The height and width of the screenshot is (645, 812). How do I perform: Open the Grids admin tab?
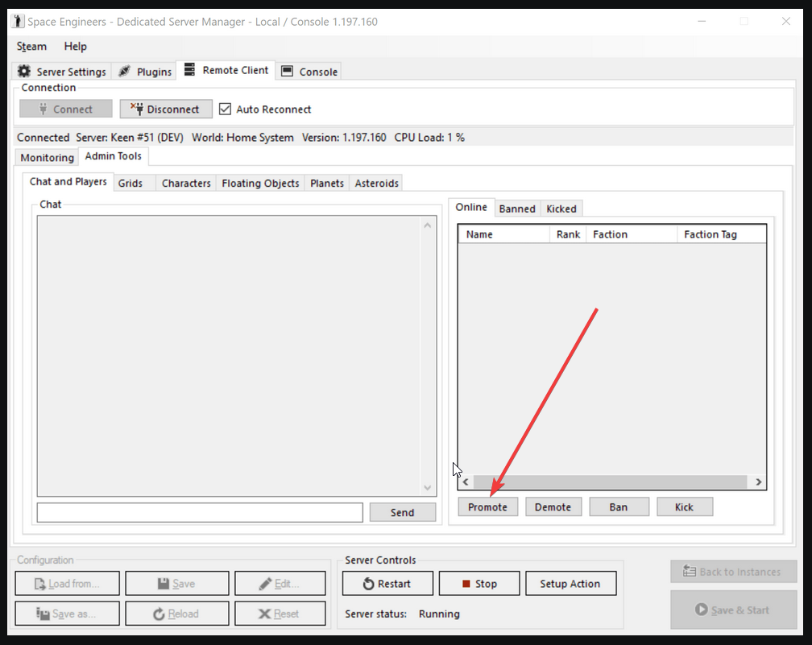[130, 184]
